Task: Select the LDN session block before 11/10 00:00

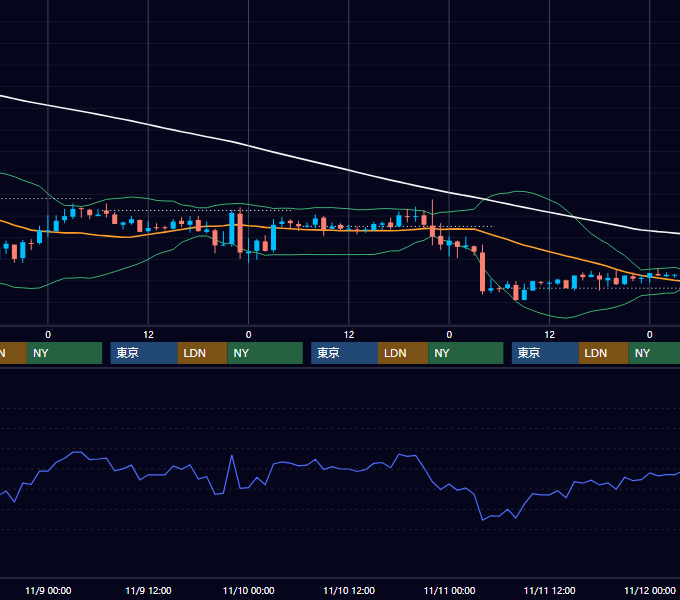Action: [203, 353]
